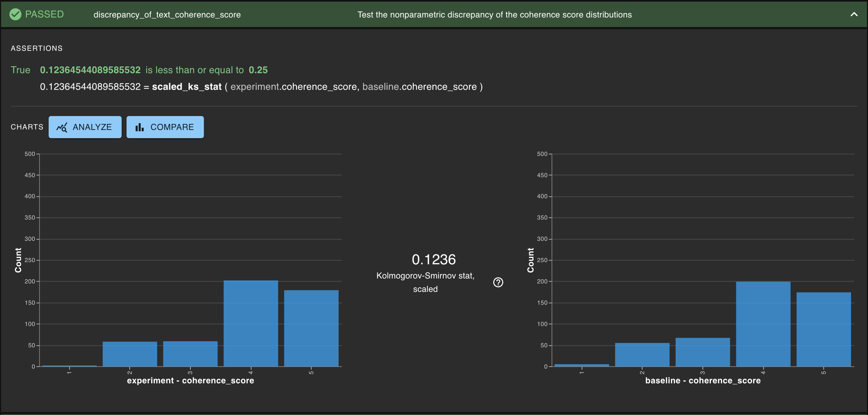Select experiment chart bar for score 3
The width and height of the screenshot is (868, 415).
tap(190, 354)
